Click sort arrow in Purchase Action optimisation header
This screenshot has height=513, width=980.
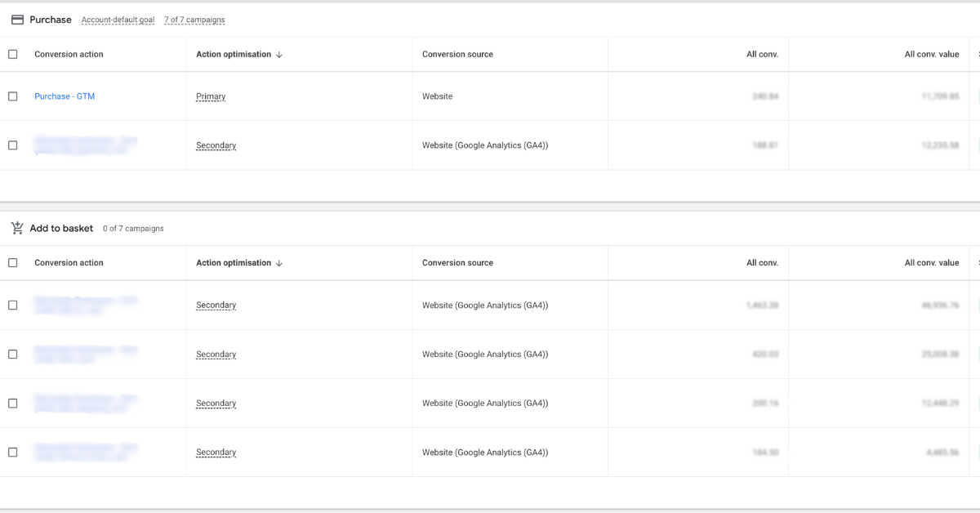click(x=279, y=55)
